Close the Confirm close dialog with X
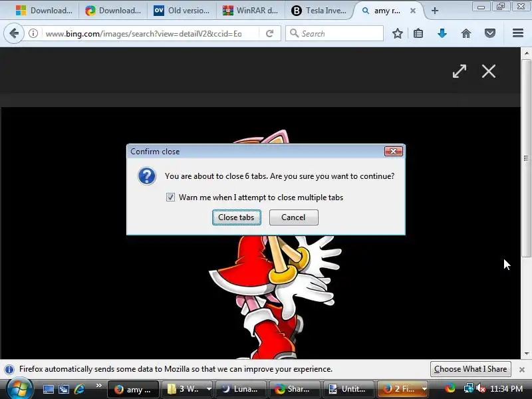Screen dimensions: 532x399 click(394, 152)
